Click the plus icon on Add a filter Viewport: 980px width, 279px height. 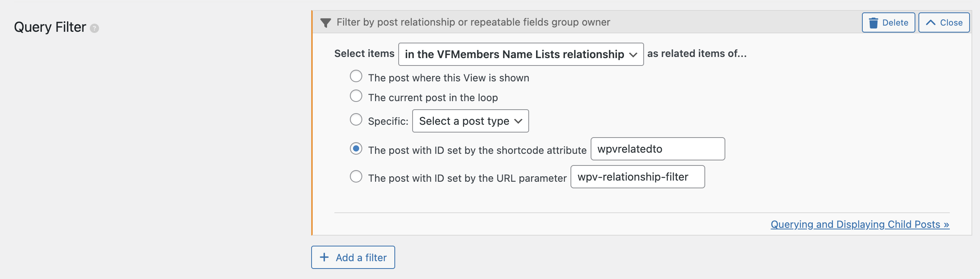pos(324,257)
